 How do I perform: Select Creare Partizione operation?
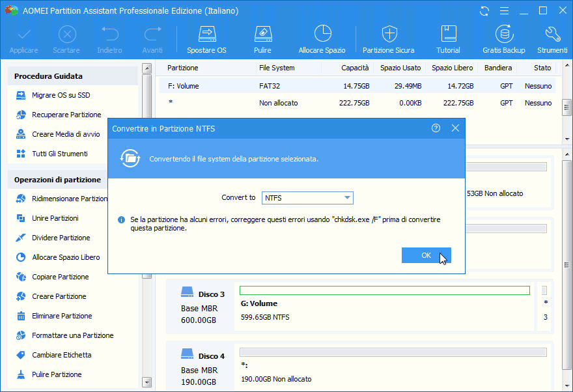tap(51, 296)
